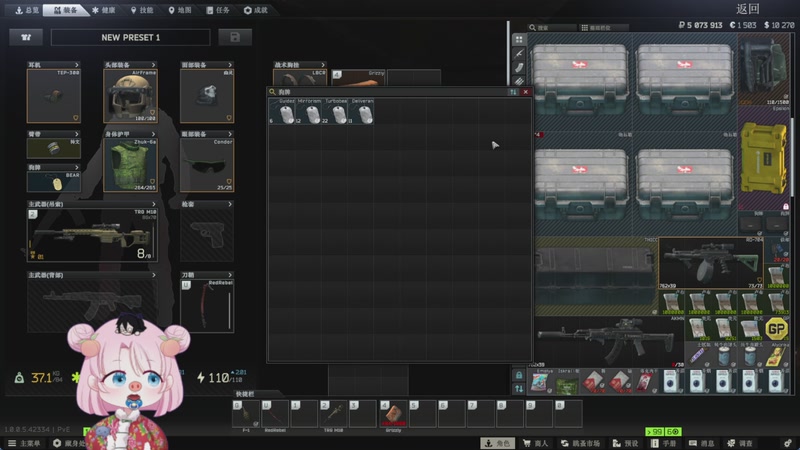Screen dimensions: 800x450
Task: Filter stash by weapons rifle icon
Action: point(519,53)
